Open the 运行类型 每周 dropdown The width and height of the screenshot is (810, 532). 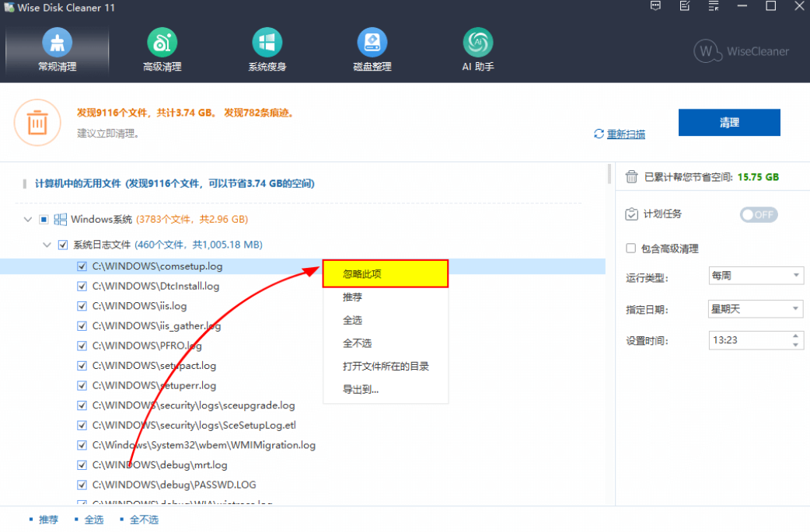coord(756,276)
